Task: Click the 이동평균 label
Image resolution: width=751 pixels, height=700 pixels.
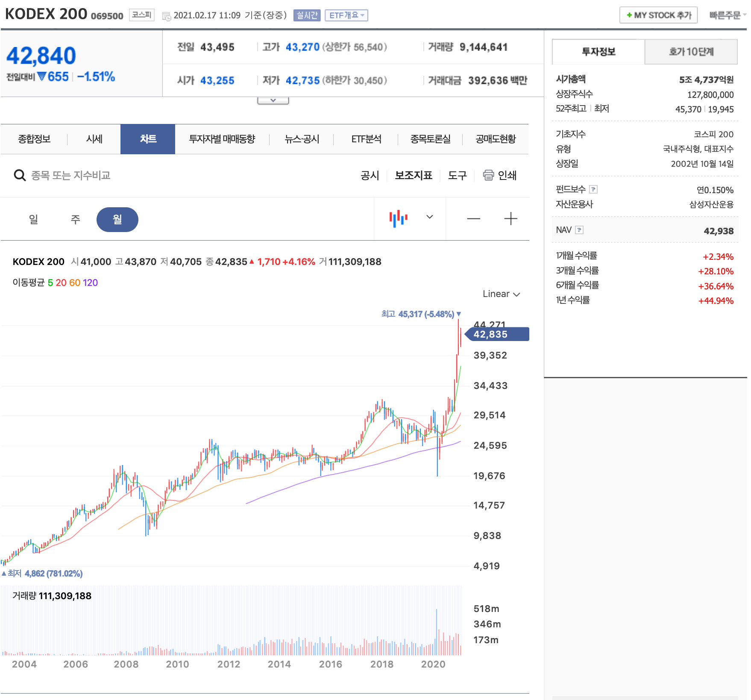Action: pyautogui.click(x=28, y=282)
